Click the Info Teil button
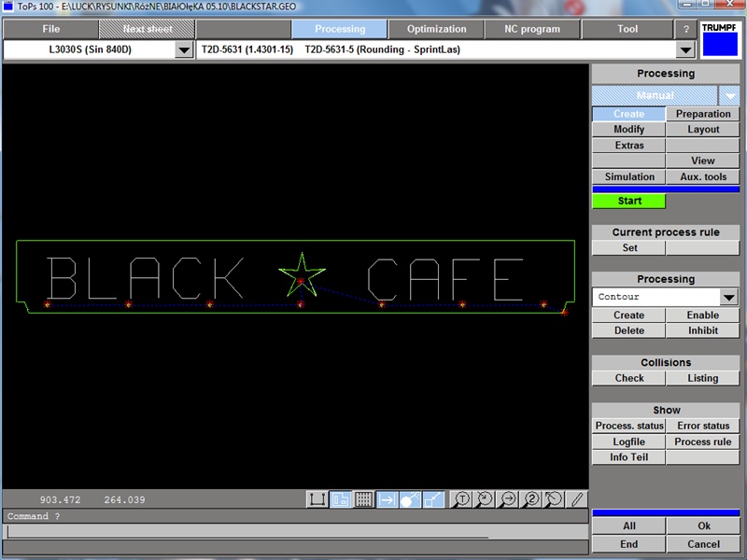Image resolution: width=747 pixels, height=560 pixels. tap(628, 457)
